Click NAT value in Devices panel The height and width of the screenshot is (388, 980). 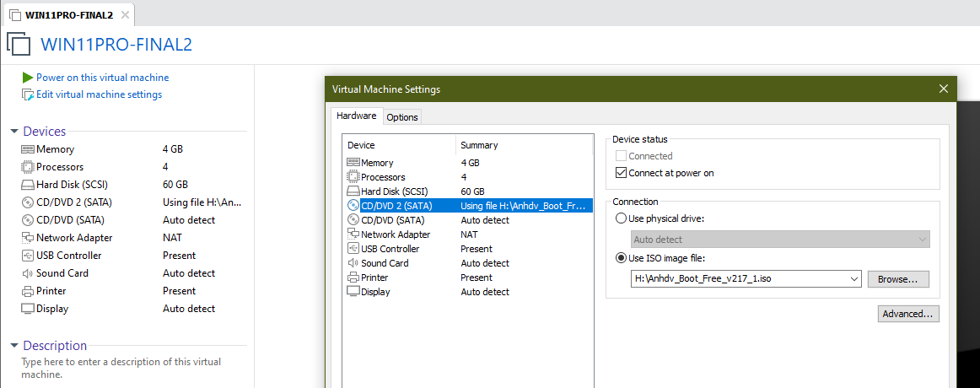tap(172, 237)
